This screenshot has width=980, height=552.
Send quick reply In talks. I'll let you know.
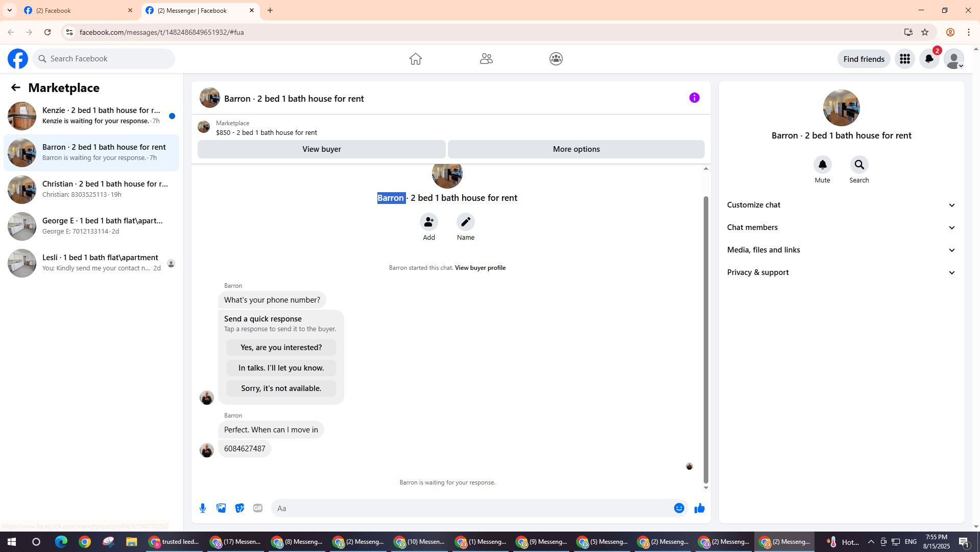point(281,368)
